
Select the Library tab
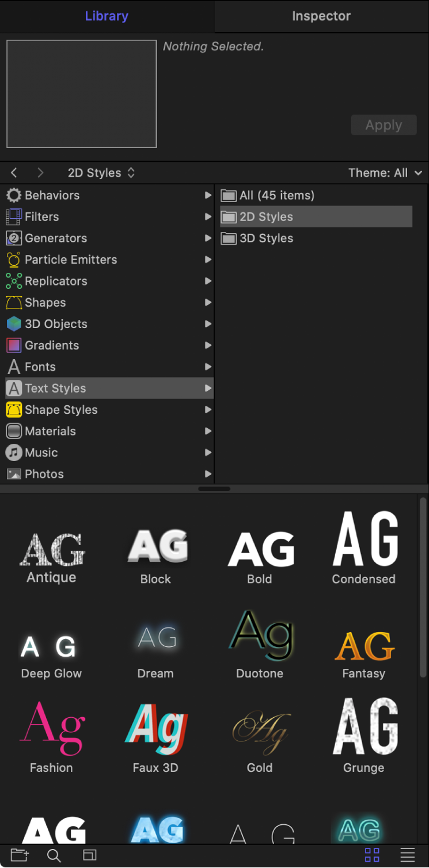107,16
